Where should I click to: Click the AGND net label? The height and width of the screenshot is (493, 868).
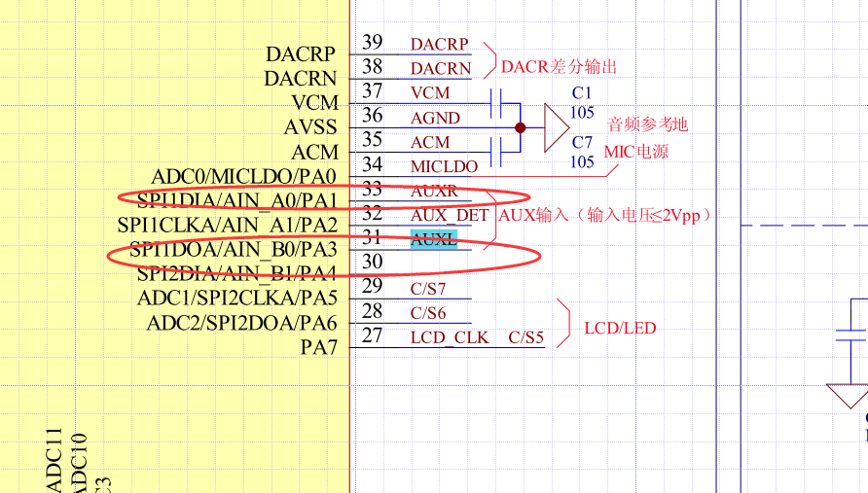(x=435, y=118)
